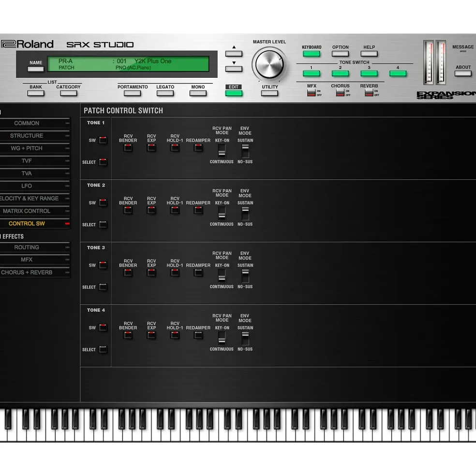Toggle MONO button

pos(198,93)
